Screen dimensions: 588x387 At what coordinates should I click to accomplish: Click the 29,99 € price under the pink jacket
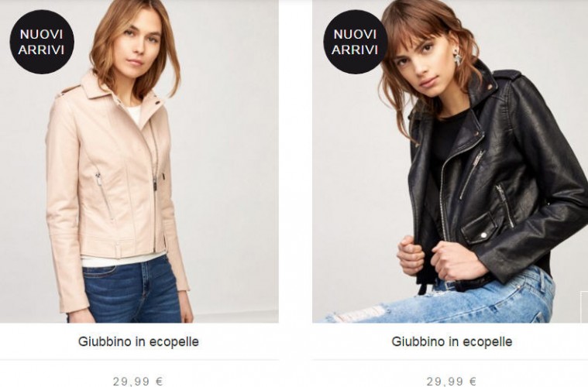138,382
